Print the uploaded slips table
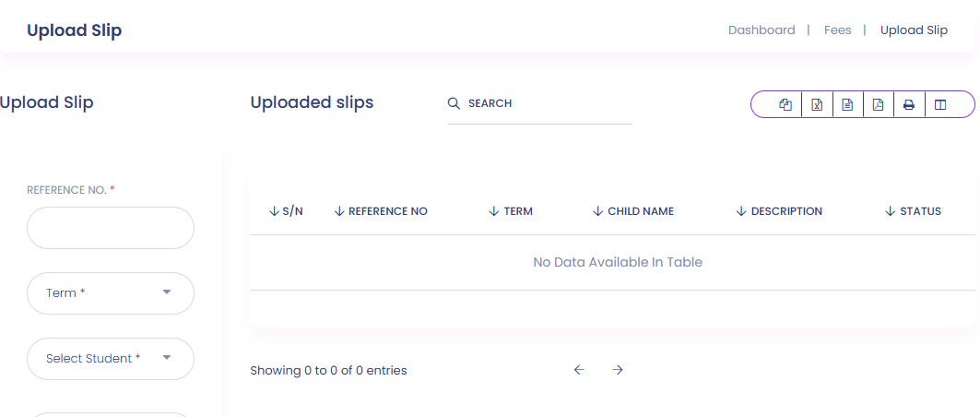980x417 pixels. pyautogui.click(x=909, y=105)
